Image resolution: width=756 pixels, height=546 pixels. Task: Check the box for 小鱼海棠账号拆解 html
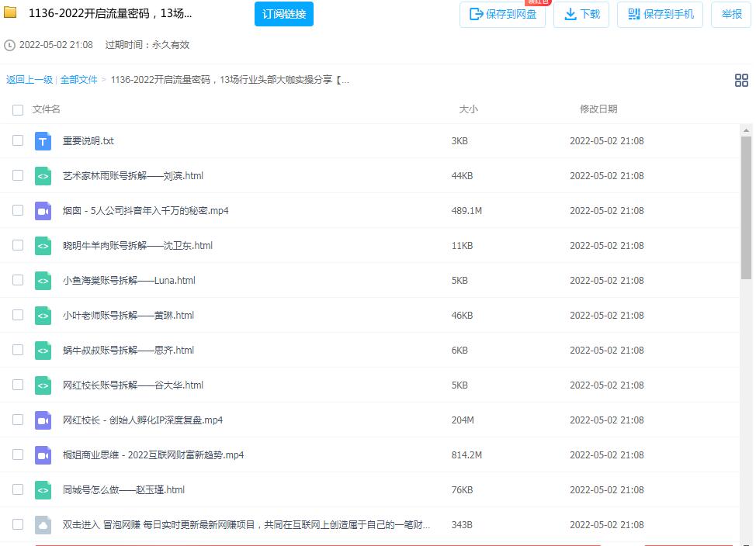[18, 280]
